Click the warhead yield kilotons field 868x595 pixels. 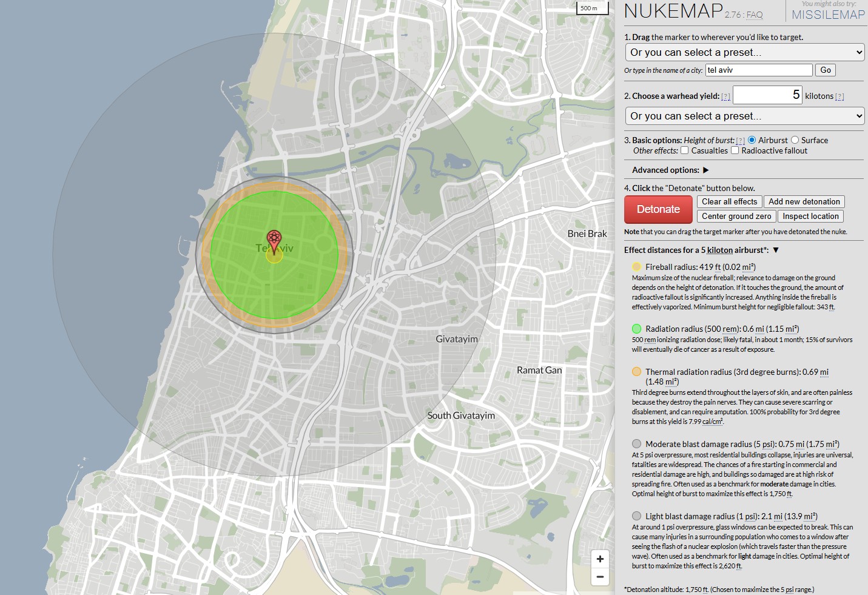767,95
